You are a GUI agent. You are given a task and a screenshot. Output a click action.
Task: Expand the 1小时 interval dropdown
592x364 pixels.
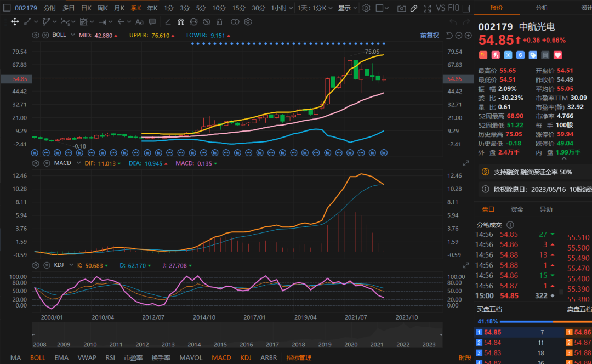coord(281,8)
